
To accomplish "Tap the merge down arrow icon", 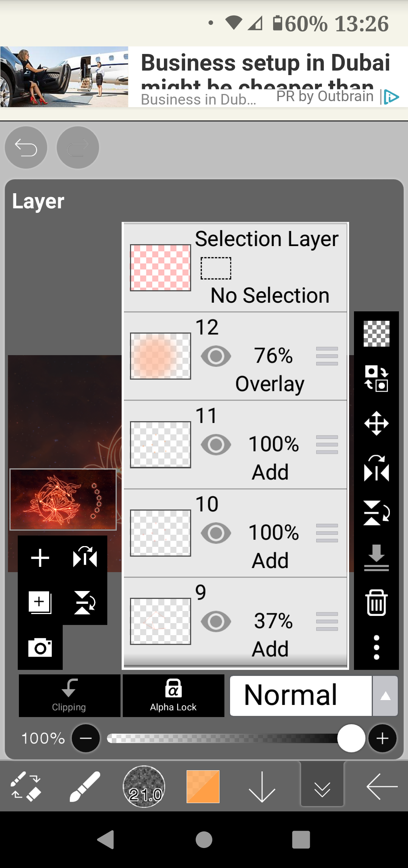I will (376, 558).
